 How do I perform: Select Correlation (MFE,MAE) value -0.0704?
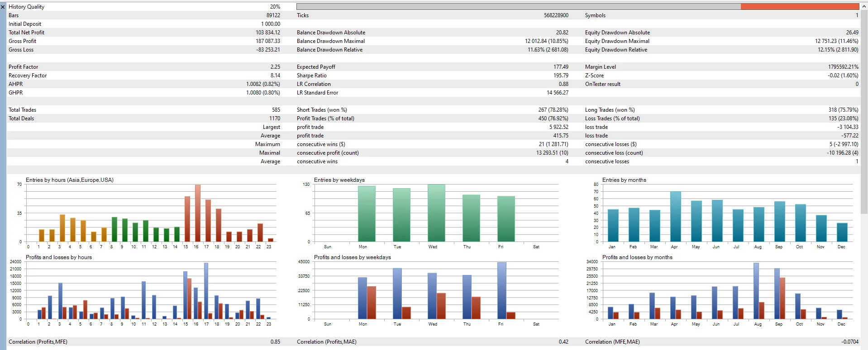(x=850, y=342)
